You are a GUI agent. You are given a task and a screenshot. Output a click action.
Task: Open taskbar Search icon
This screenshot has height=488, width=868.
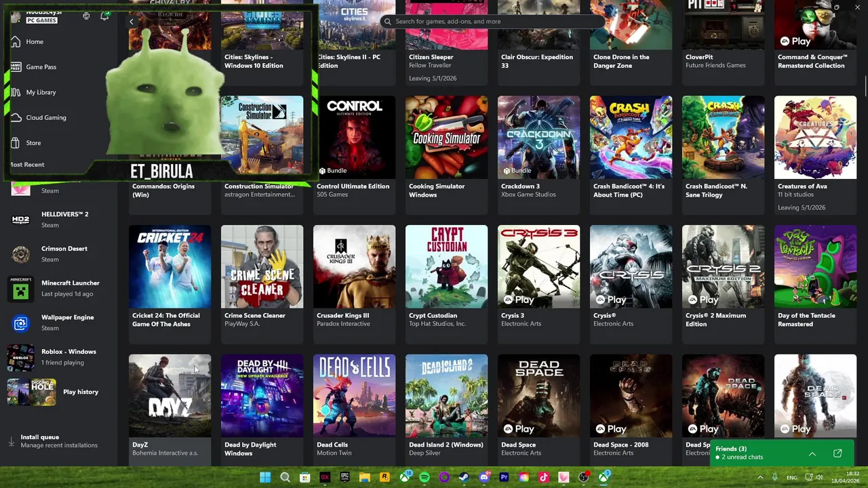tap(285, 478)
